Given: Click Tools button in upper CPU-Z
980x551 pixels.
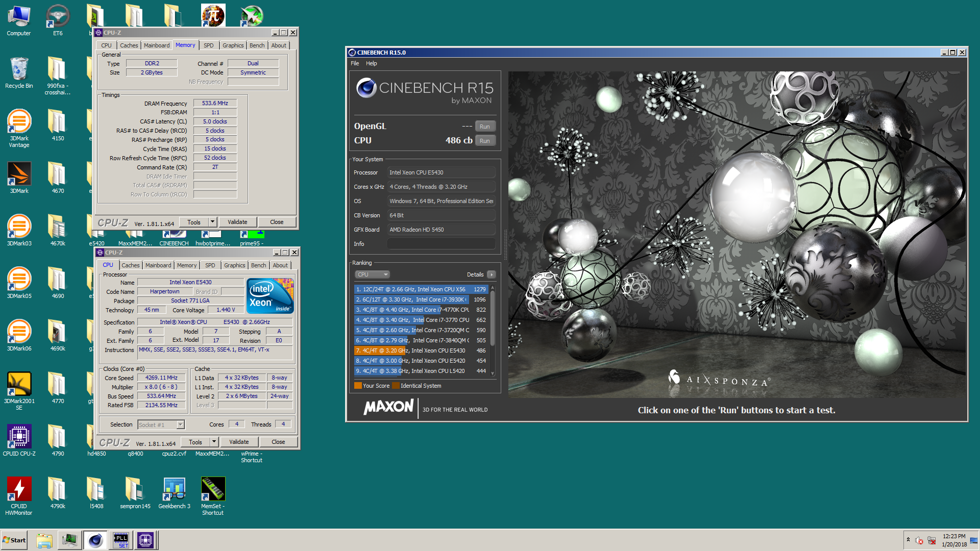Looking at the screenshot, I should [x=194, y=222].
